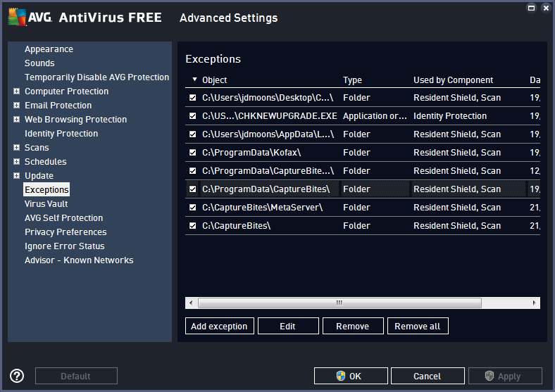Open the Appearance settings
This screenshot has height=392, width=555.
click(x=49, y=49)
